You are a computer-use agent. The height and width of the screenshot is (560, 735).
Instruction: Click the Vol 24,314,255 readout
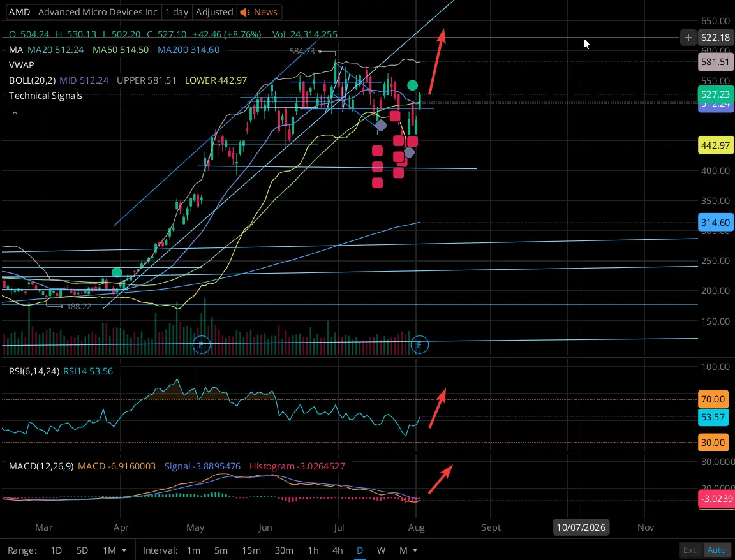click(305, 34)
